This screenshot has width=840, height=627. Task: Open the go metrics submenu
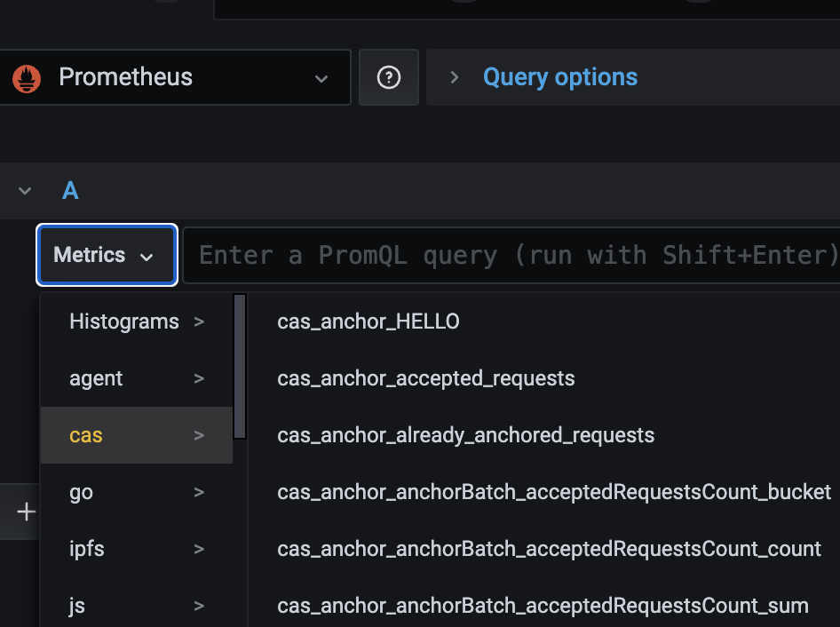pos(137,492)
